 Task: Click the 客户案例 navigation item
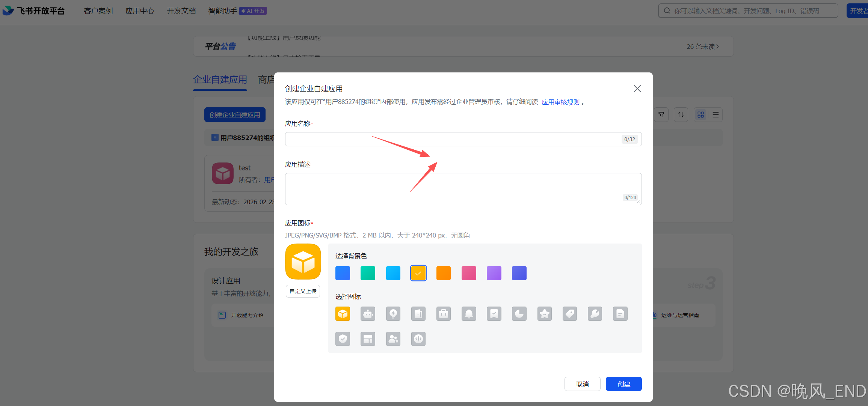click(98, 11)
